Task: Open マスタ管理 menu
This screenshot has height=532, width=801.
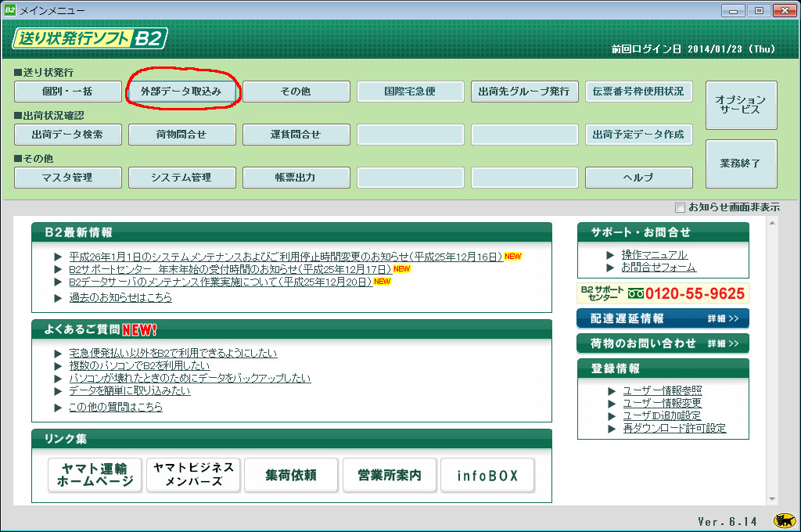Action: point(68,178)
